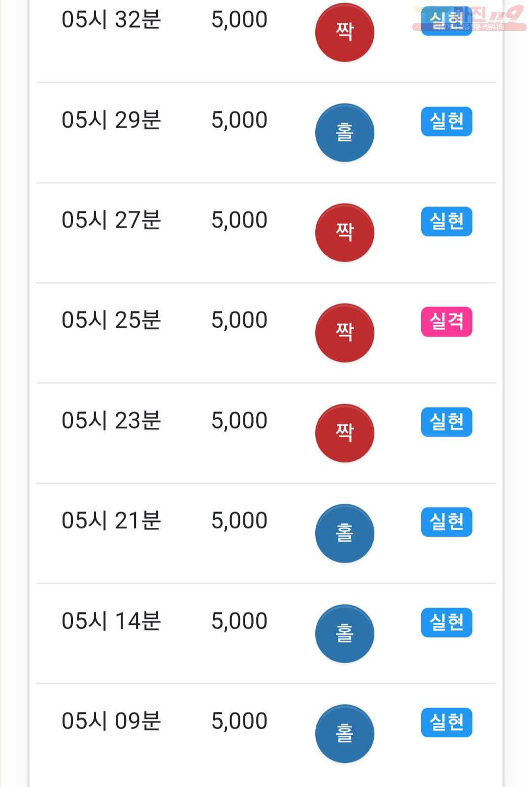Click the 5,000 amount for 05시 09분
This screenshot has height=787, width=532.
tap(239, 721)
